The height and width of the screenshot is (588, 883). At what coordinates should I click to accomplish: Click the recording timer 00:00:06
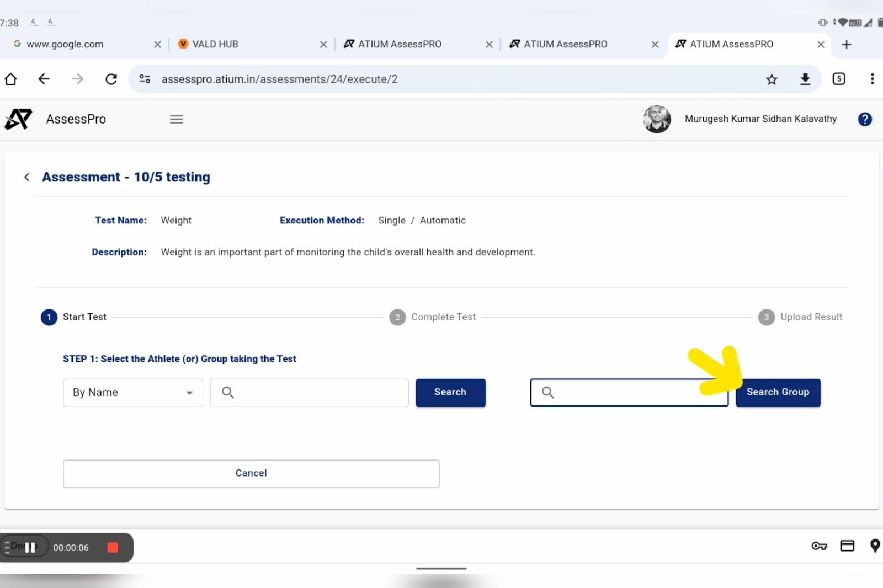71,548
